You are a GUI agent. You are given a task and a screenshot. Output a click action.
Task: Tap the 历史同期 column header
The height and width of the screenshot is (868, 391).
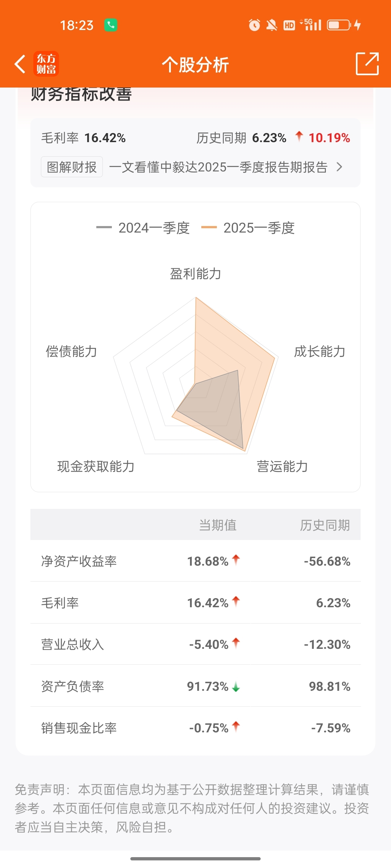[325, 525]
